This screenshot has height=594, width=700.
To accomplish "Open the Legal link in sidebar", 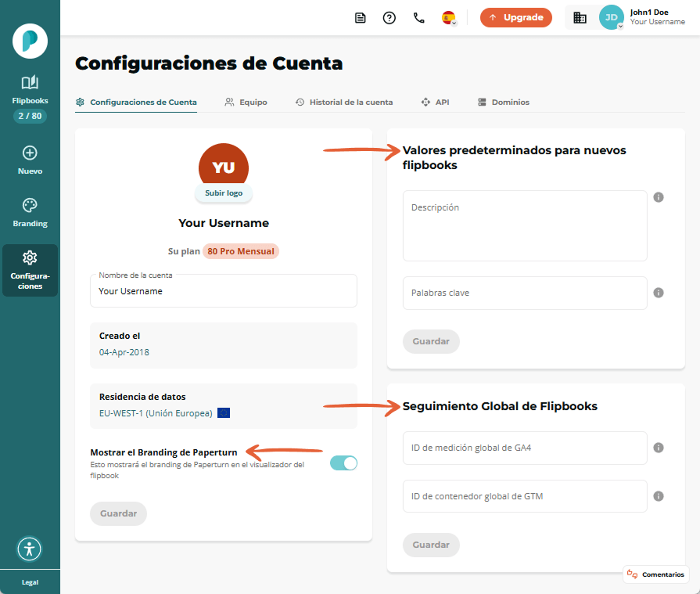I will (x=30, y=582).
